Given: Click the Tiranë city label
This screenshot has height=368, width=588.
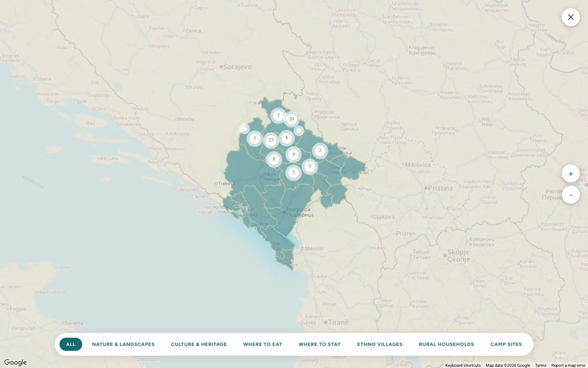Looking at the screenshot, I should click(338, 322).
